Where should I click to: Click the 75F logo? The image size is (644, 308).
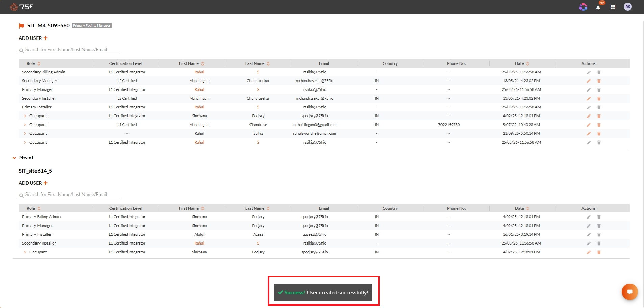(x=22, y=7)
